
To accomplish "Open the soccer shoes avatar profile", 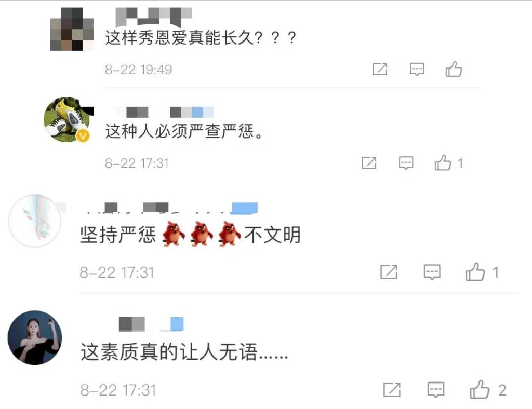I will (x=68, y=119).
